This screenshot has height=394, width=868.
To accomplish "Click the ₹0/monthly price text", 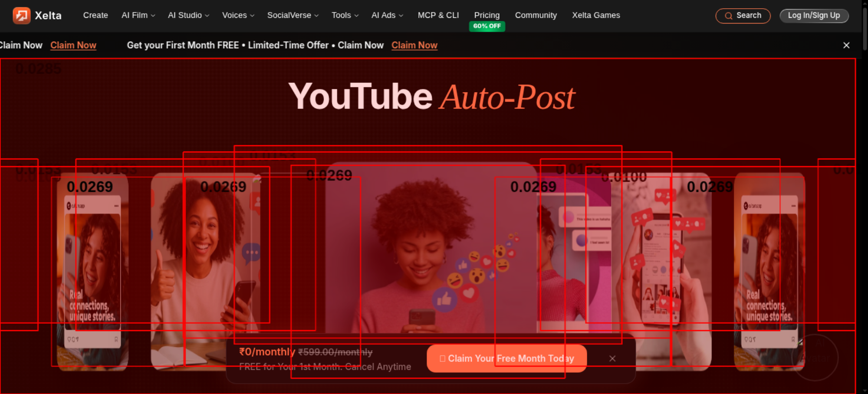I will pos(267,352).
